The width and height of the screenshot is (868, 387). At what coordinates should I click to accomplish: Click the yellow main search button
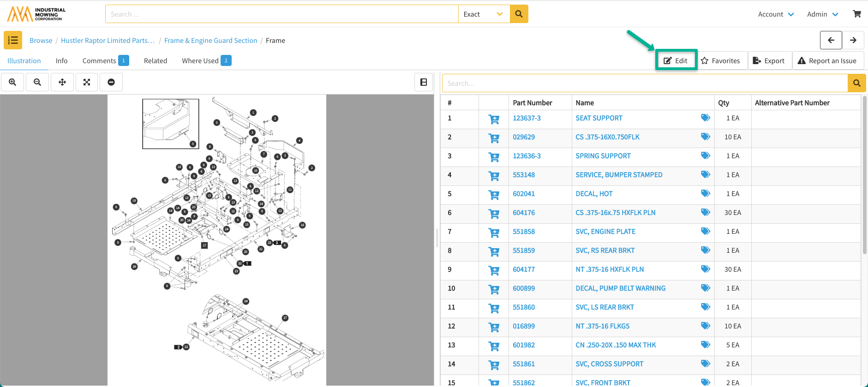(519, 14)
